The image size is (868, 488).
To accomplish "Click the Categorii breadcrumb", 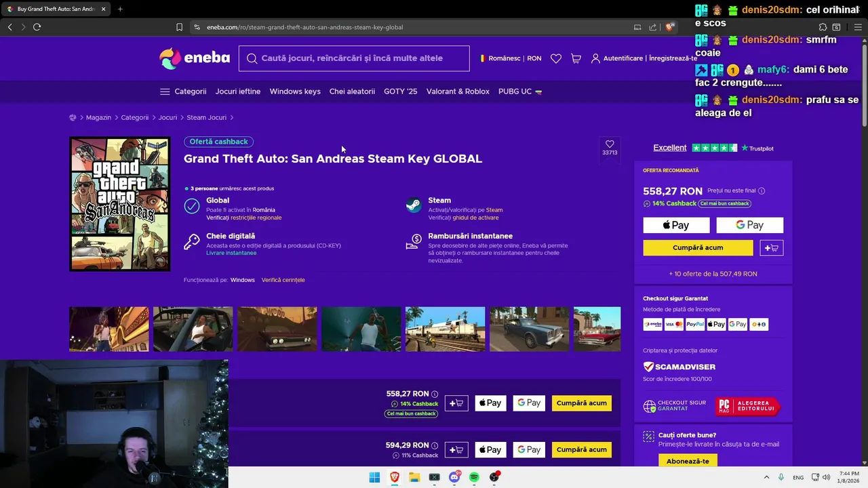I will point(134,117).
